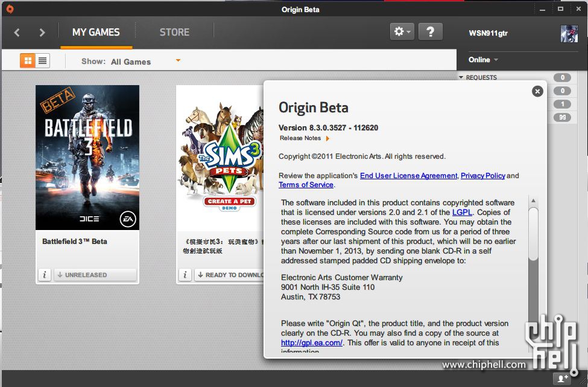Show info for The Sims 3 Pets demo

tap(185, 275)
